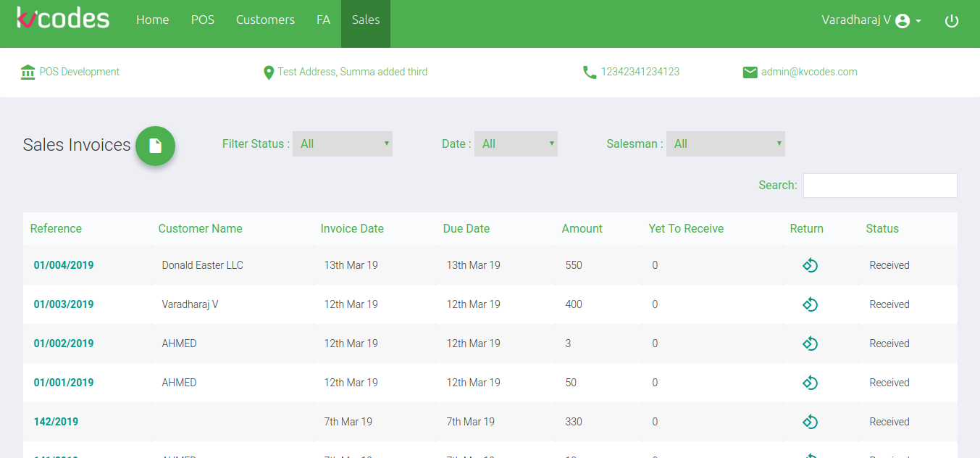The height and width of the screenshot is (458, 980).
Task: Sort table by Amount column header
Action: click(582, 228)
